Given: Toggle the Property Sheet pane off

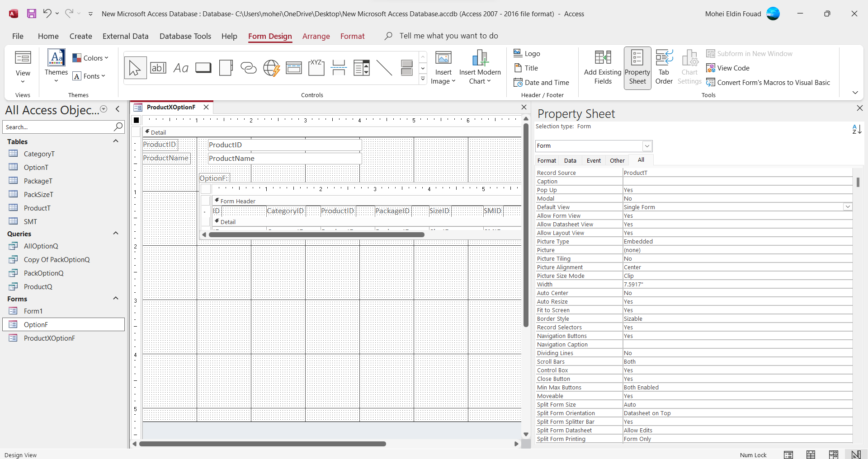Looking at the screenshot, I should pos(637,68).
